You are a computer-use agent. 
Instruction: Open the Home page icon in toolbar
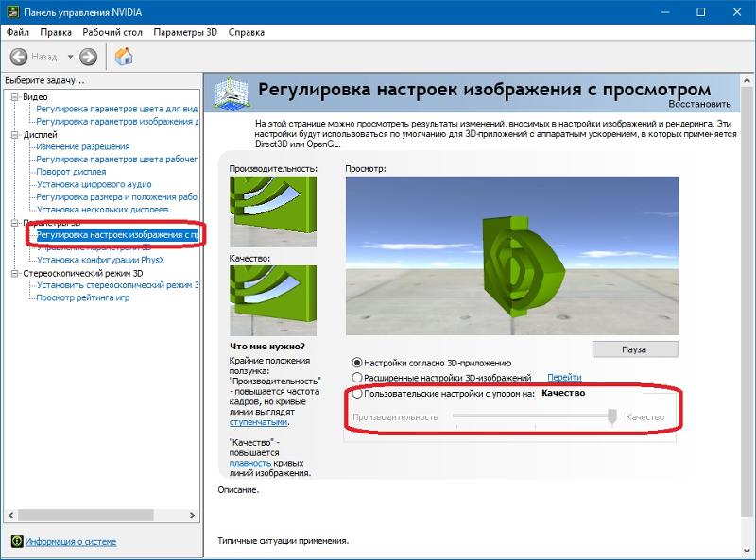click(x=124, y=57)
